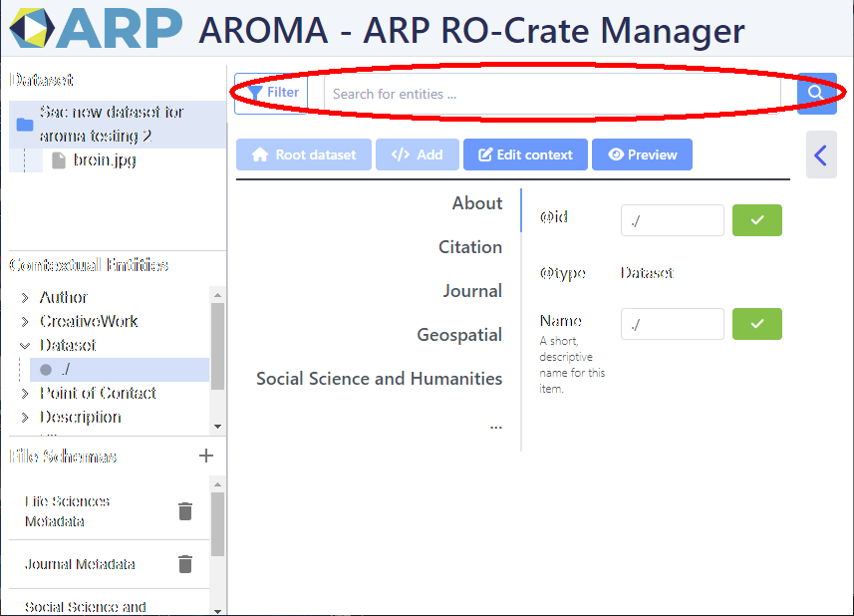Click contextual entities scrollbar down arrow
The image size is (854, 616).
(218, 427)
